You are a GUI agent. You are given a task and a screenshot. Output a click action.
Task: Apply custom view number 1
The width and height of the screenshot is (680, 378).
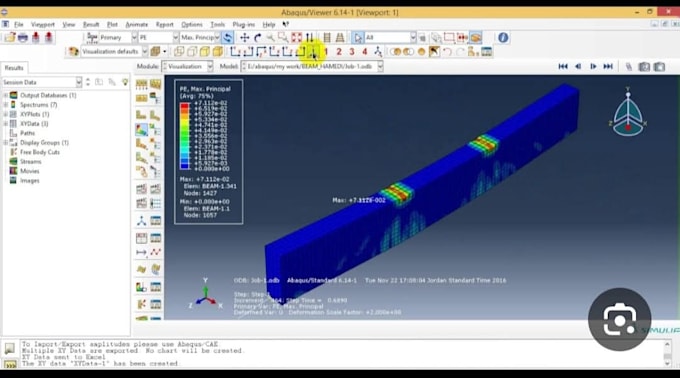(x=326, y=52)
